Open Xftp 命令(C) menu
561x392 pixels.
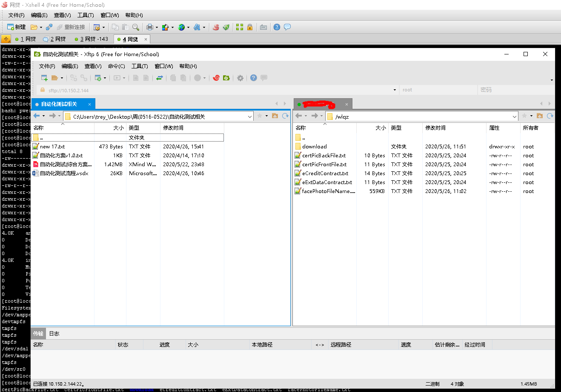pos(116,66)
